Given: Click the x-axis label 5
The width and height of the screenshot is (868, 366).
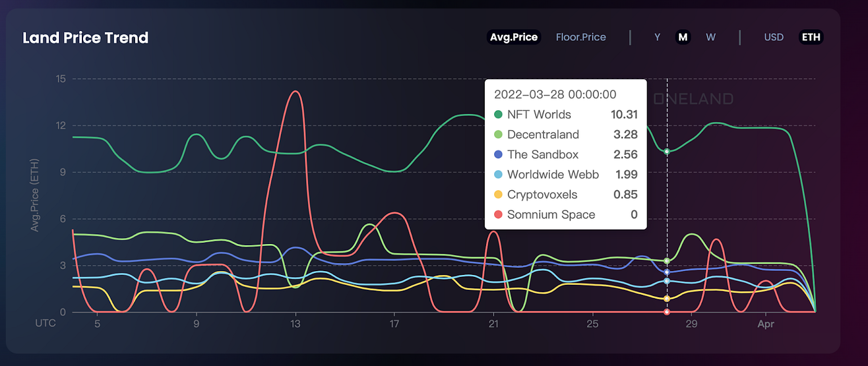Looking at the screenshot, I should coord(97,324).
